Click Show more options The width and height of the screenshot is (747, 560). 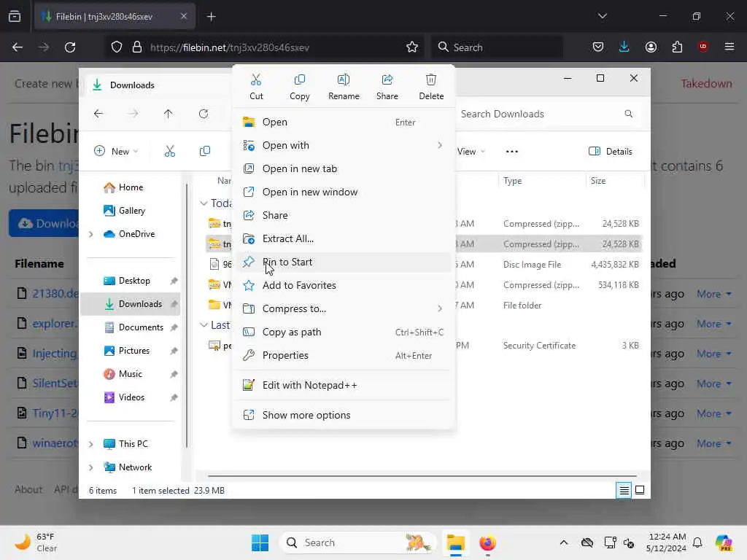point(344,415)
